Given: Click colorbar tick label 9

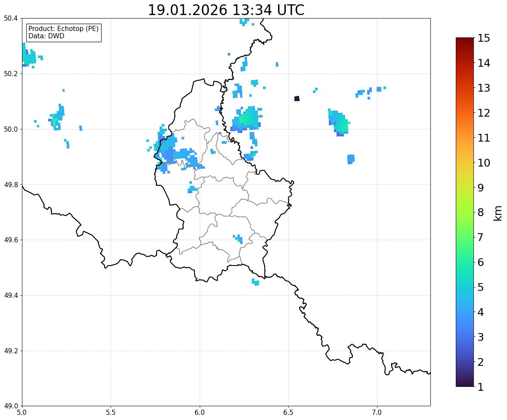Looking at the screenshot, I should [481, 188].
